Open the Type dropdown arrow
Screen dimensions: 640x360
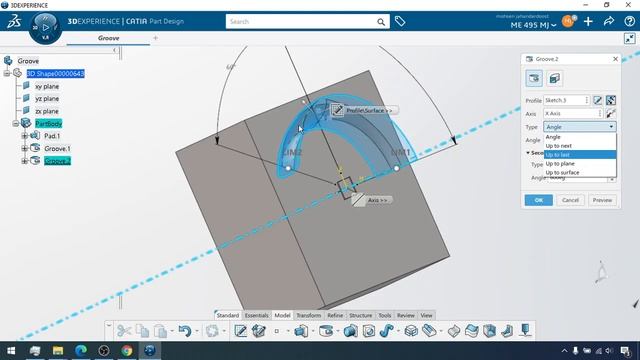[x=611, y=127]
